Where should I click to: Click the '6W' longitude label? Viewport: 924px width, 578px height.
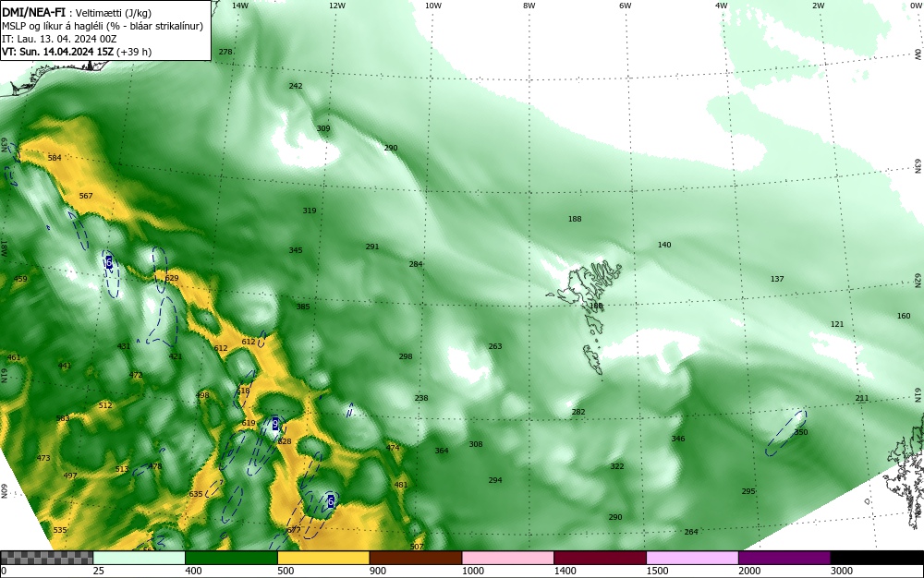626,6
